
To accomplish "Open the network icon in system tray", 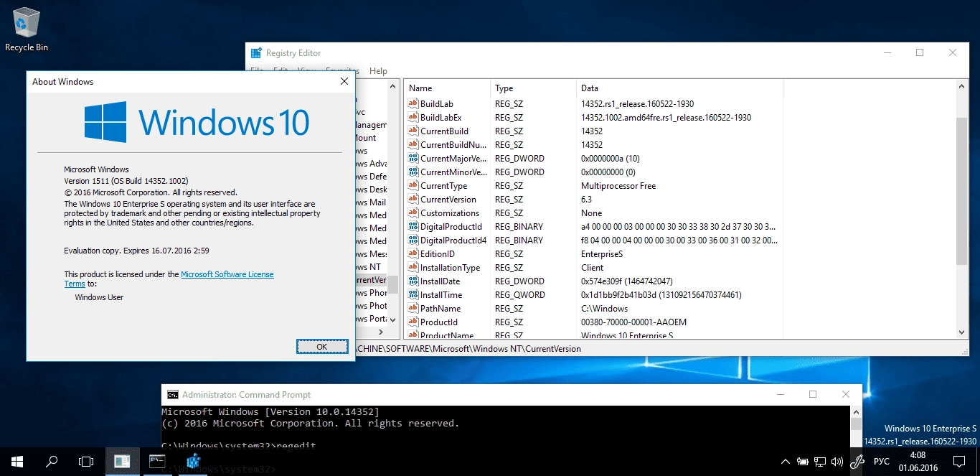I will (x=820, y=462).
